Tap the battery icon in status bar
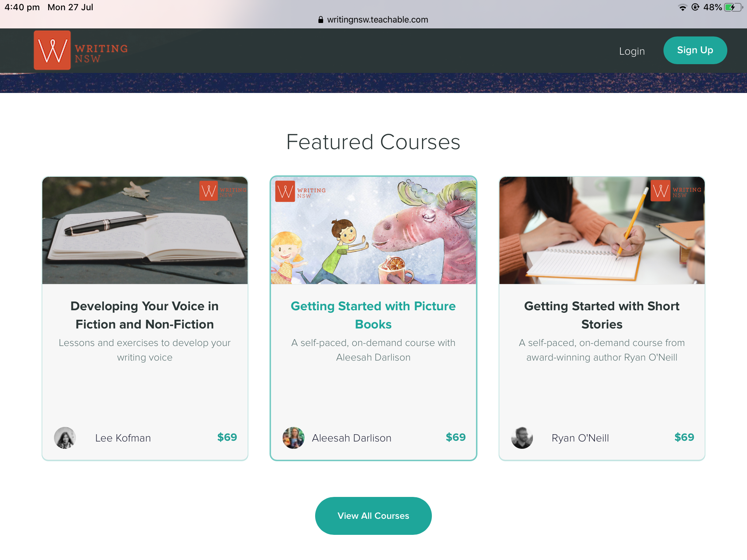 733,7
